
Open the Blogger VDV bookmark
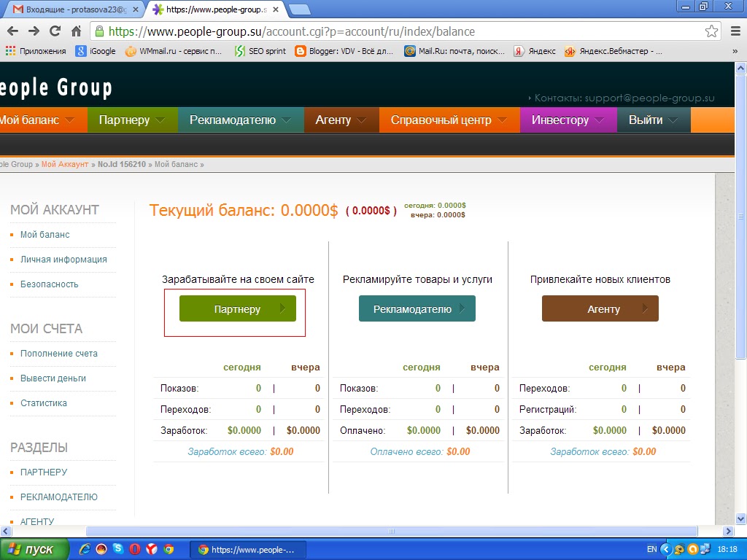click(x=344, y=51)
